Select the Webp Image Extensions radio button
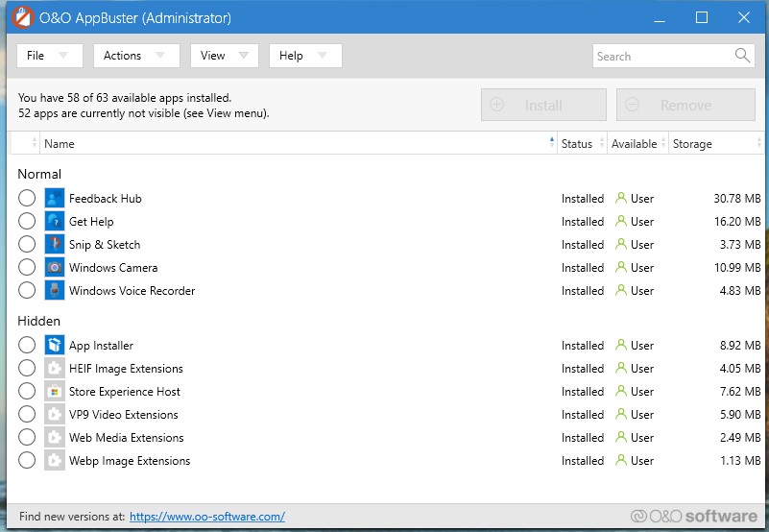 [27, 461]
